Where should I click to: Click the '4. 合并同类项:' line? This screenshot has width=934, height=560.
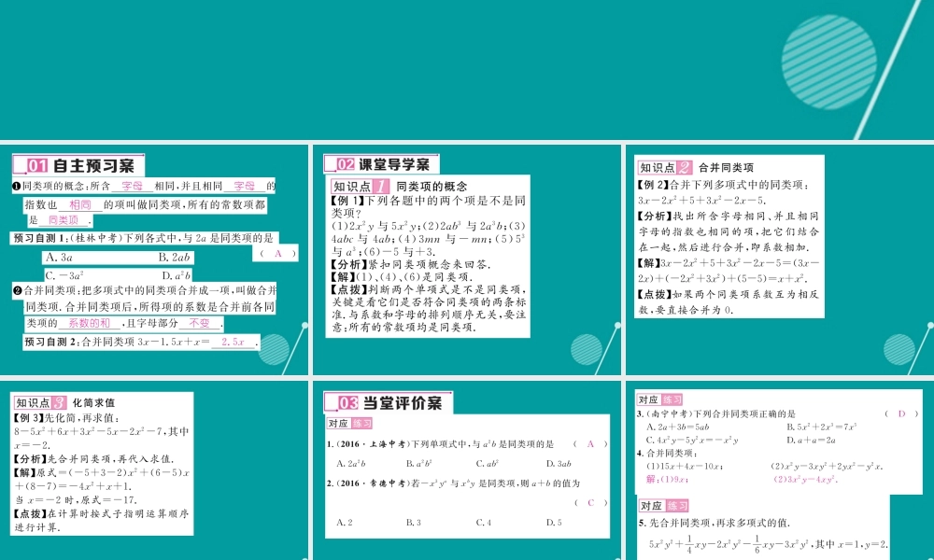point(667,453)
